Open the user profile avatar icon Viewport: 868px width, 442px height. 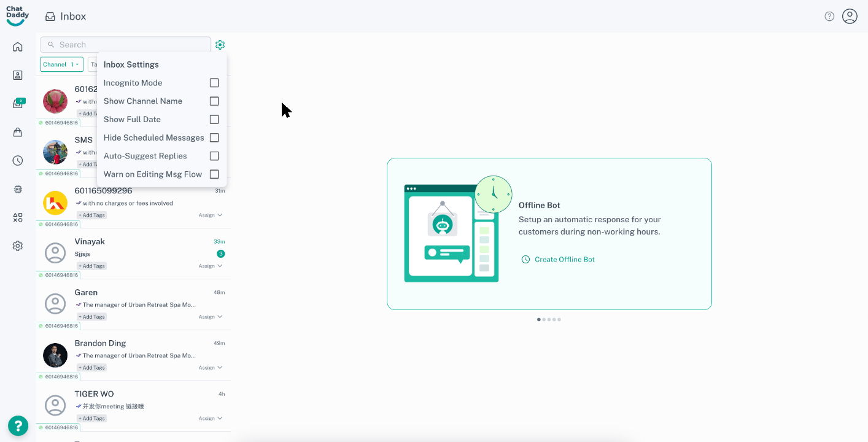tap(850, 17)
